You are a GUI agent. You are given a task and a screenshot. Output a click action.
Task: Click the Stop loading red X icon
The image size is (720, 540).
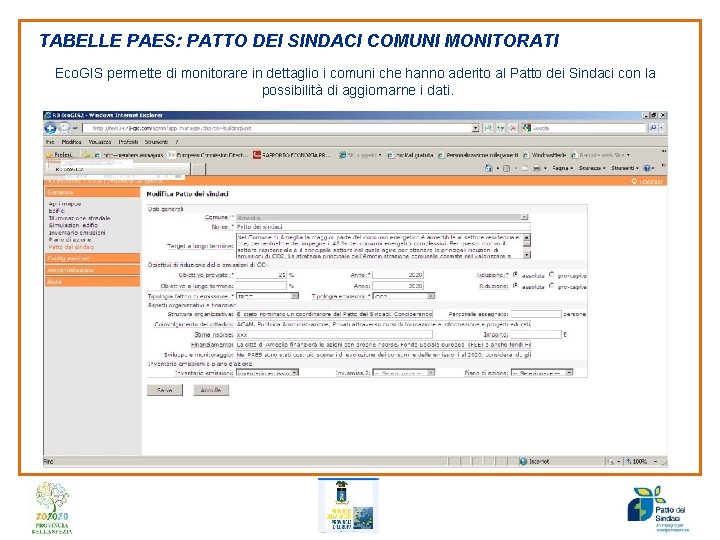click(513, 128)
